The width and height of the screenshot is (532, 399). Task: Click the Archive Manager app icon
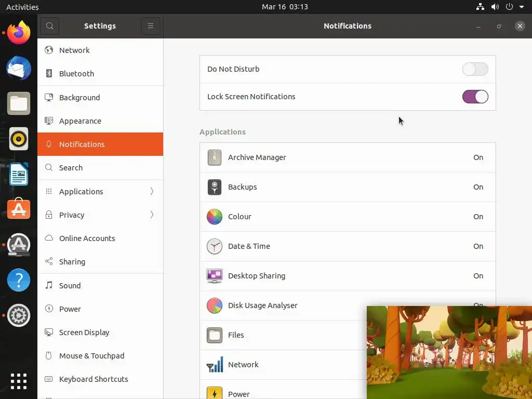click(215, 157)
